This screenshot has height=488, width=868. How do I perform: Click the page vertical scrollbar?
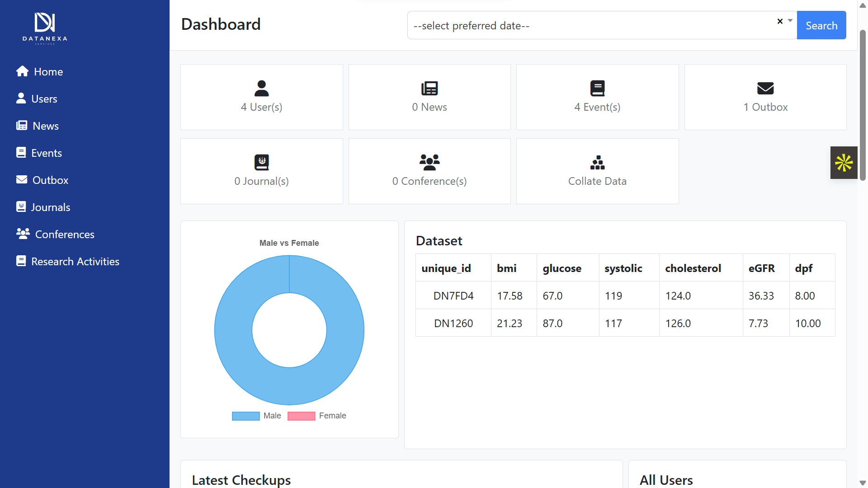pos(863,244)
